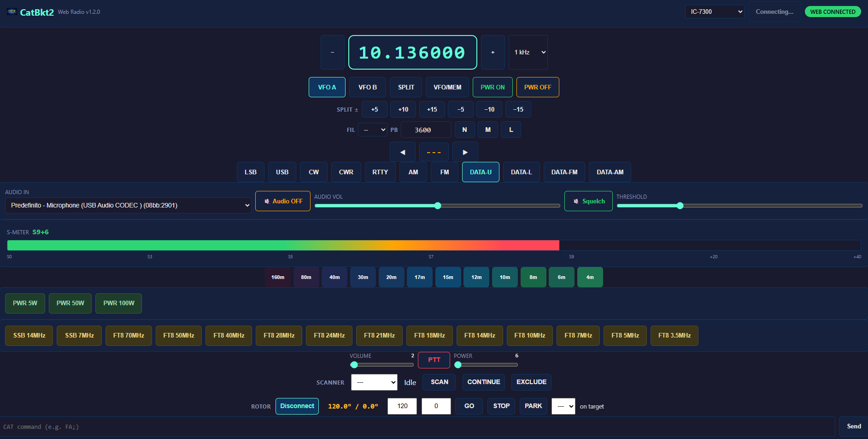Turn radio on with PWR ON
The height and width of the screenshot is (439, 868).
[x=493, y=87]
